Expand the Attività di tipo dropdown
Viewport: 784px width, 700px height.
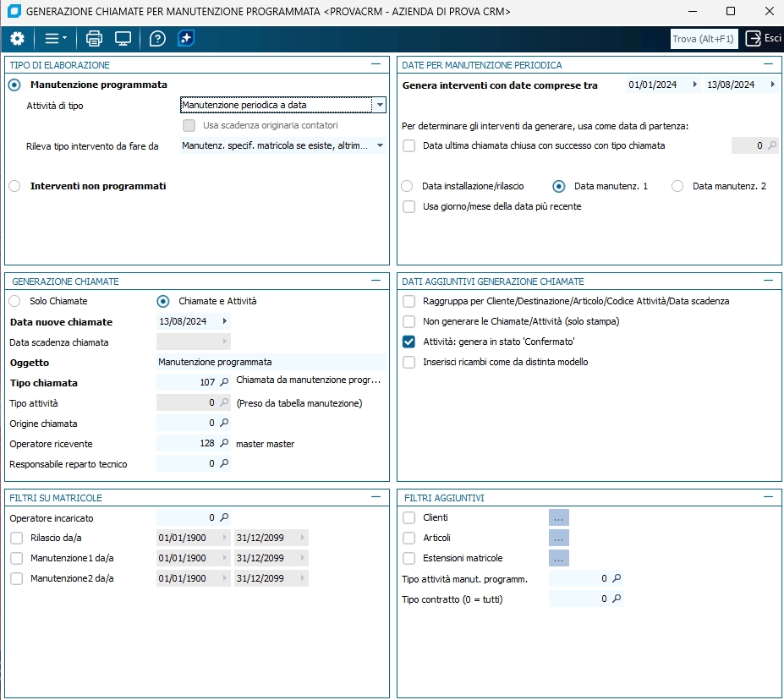380,105
